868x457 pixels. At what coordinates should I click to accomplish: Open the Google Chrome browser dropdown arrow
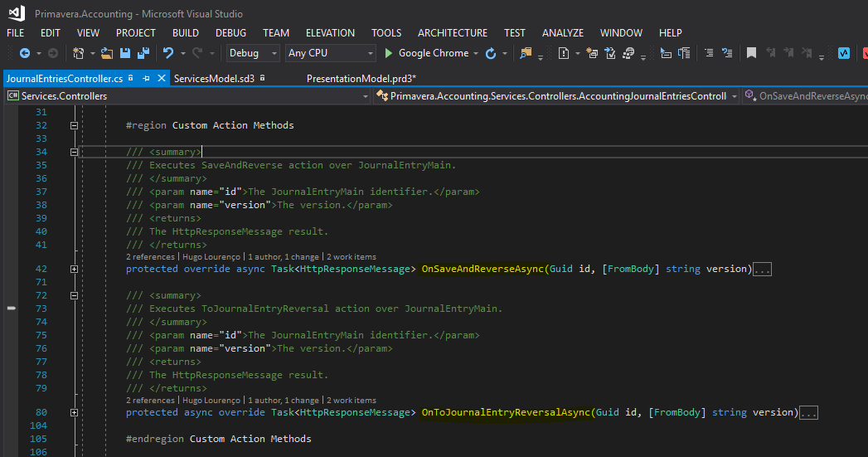[x=476, y=54]
